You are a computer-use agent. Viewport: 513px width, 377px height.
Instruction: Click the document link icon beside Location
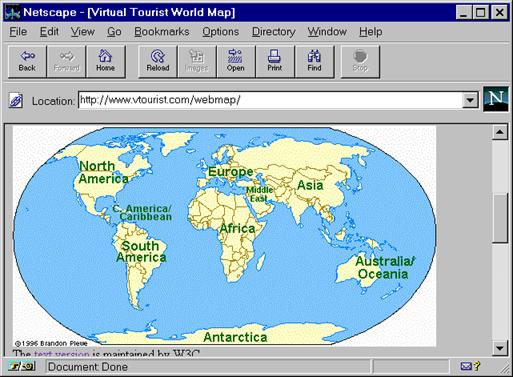pos(16,101)
